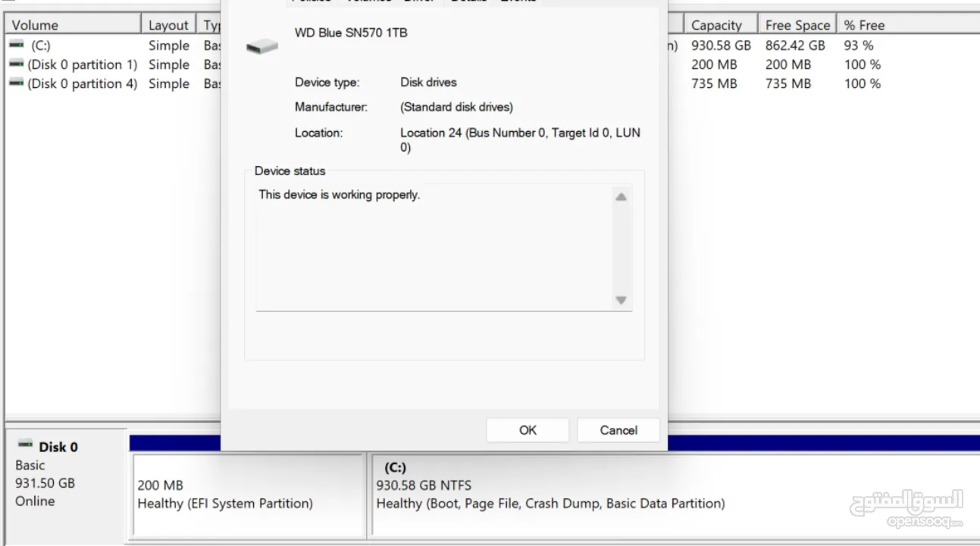Select the (C:) volume icon
The height and width of the screenshot is (546, 980).
(16, 45)
